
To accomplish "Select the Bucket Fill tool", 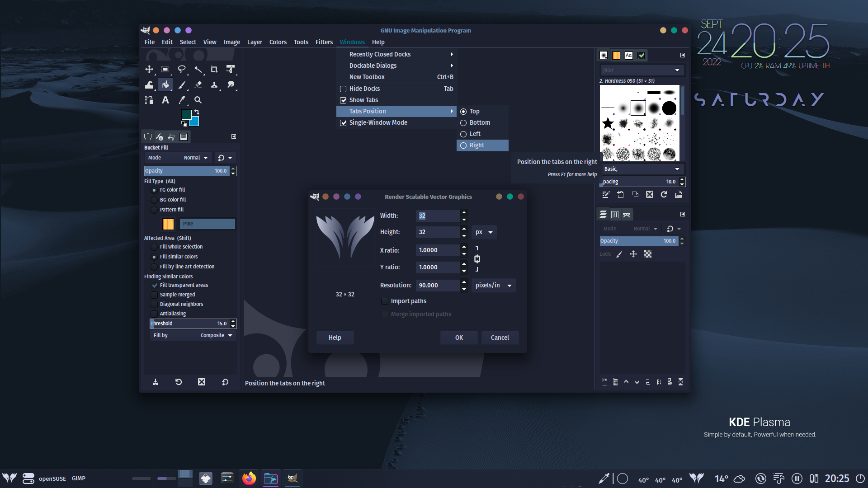I will tap(165, 84).
